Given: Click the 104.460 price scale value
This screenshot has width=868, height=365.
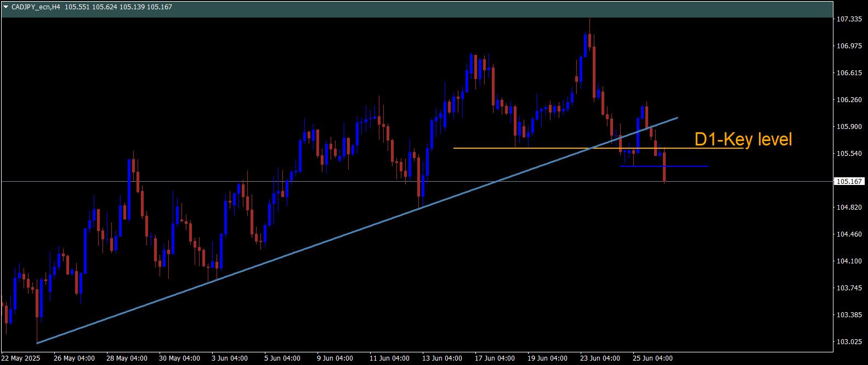Looking at the screenshot, I should [x=849, y=234].
